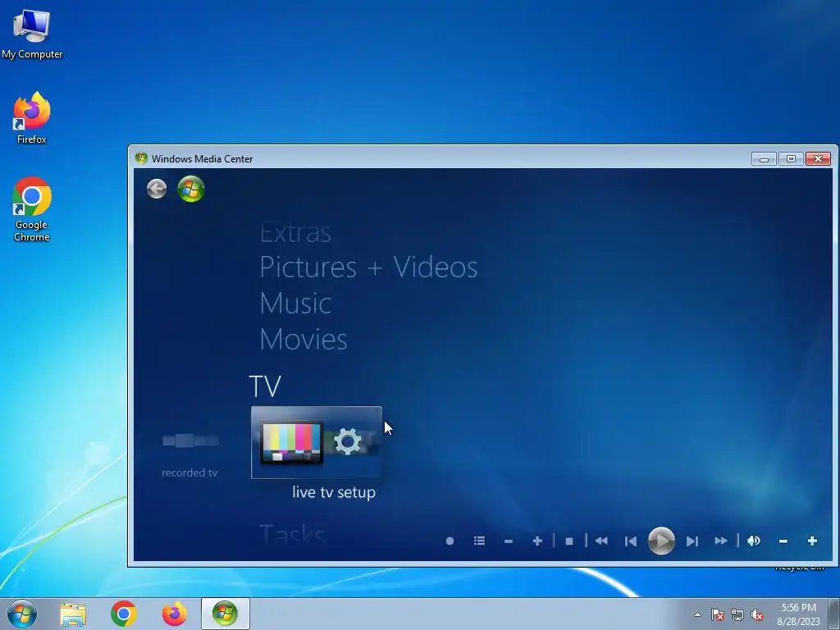Select the Music category
Screen dimensions: 840x630
[295, 304]
